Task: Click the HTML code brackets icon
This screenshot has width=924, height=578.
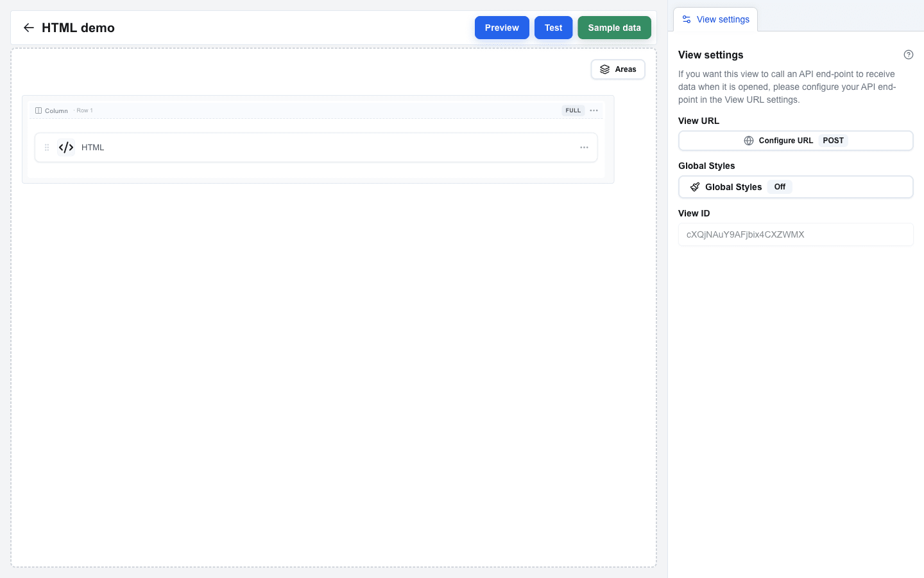Action: click(x=66, y=148)
